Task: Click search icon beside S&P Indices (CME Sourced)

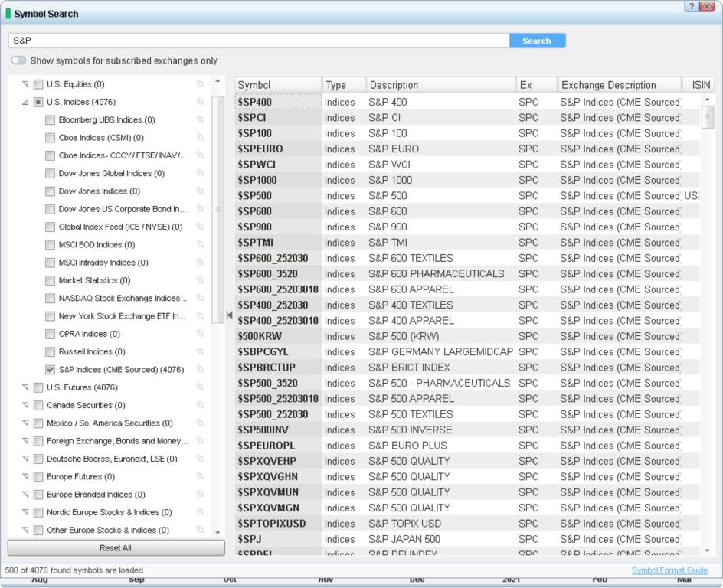Action: pyautogui.click(x=200, y=369)
